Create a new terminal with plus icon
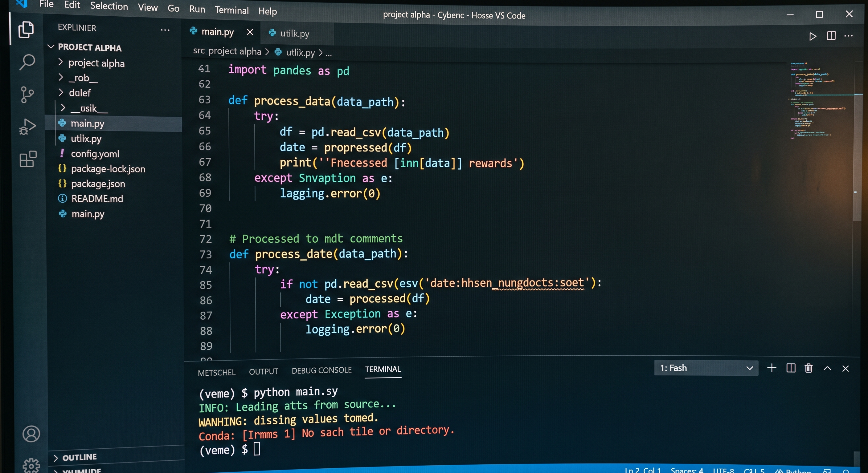 (772, 368)
